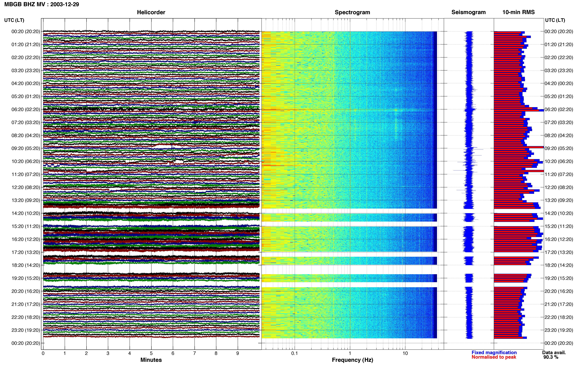
Task: Click left time label 06:20 (02:20)
Action: pyautogui.click(x=26, y=109)
